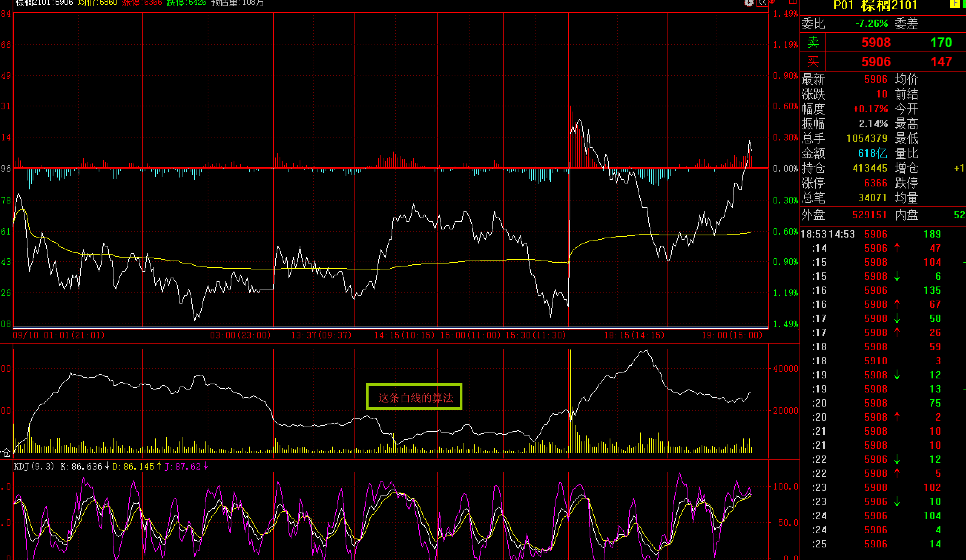The image size is (966, 560).
Task: Select the tick row with volume 102
Action: click(x=883, y=488)
